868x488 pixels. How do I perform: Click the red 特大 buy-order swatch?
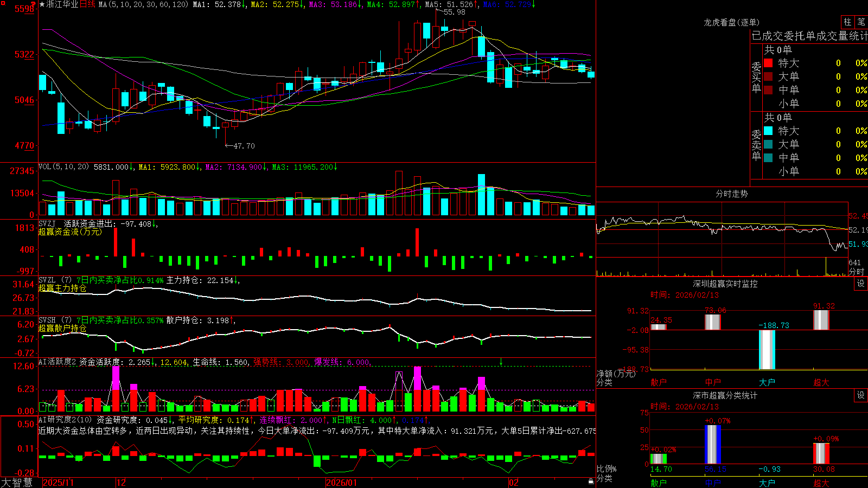click(x=768, y=63)
